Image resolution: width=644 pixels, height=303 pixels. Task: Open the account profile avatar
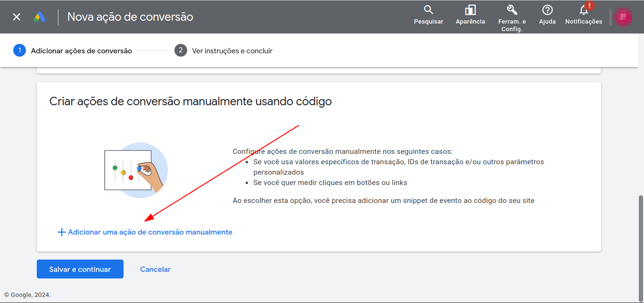(623, 17)
